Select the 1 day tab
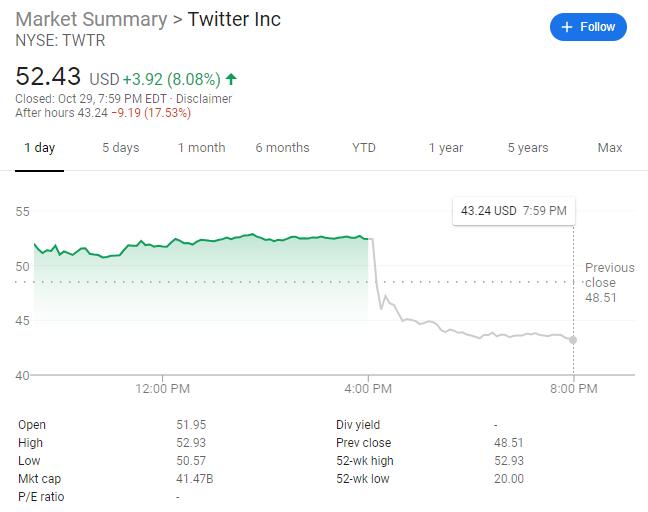This screenshot has height=512, width=648. (40, 148)
